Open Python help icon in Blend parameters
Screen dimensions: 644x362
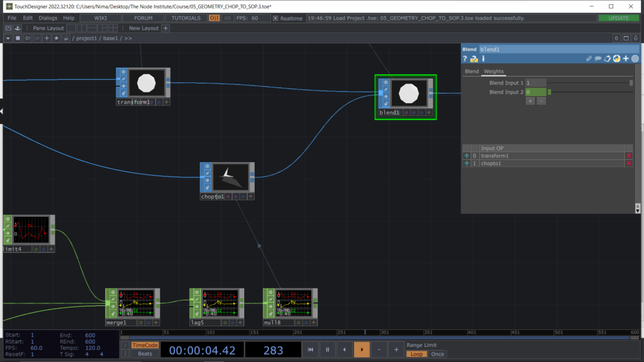click(x=474, y=59)
